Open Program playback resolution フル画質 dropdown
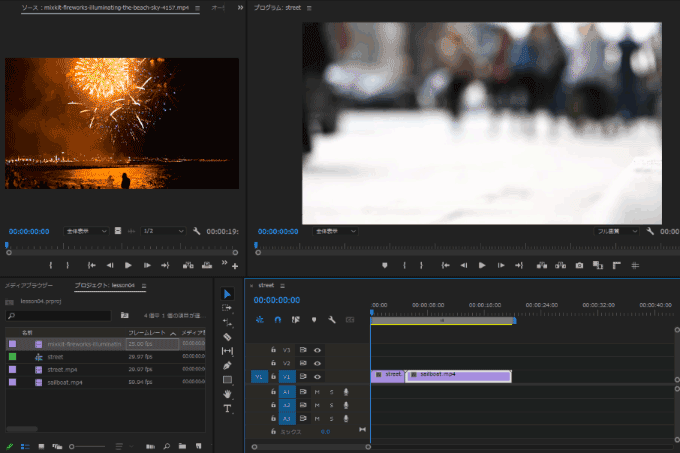Screen dimensions: 680x453 (x=616, y=231)
